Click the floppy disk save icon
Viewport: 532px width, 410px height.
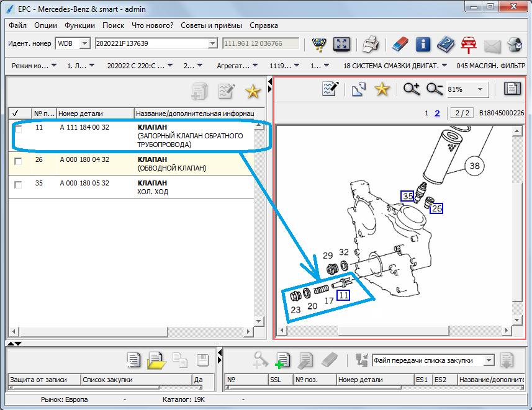(202, 360)
